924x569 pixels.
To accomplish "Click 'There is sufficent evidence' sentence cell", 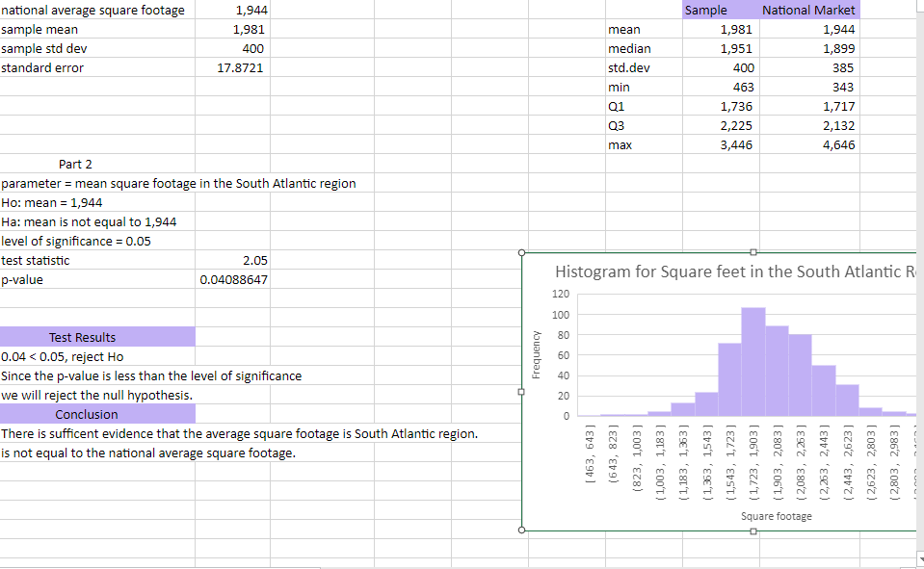I will point(239,433).
